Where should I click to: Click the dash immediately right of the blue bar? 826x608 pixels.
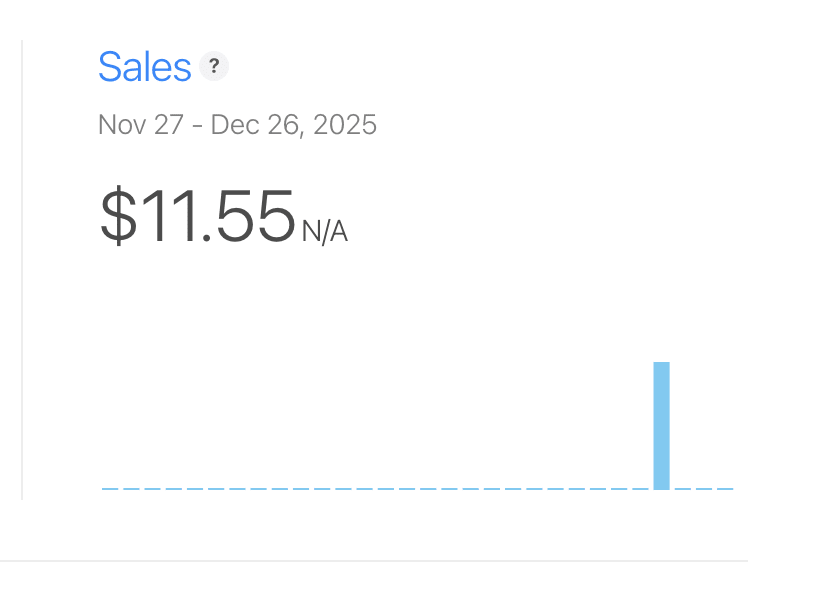[683, 489]
